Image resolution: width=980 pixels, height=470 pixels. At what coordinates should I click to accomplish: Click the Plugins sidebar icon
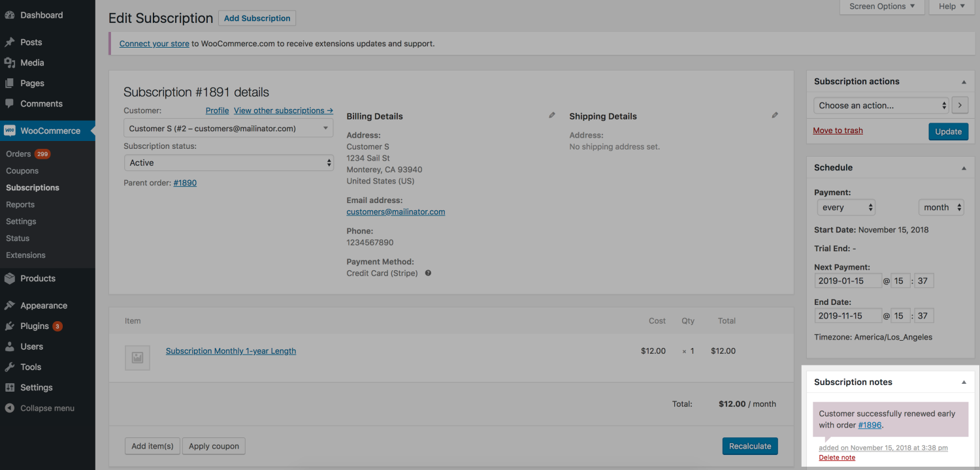tap(11, 326)
